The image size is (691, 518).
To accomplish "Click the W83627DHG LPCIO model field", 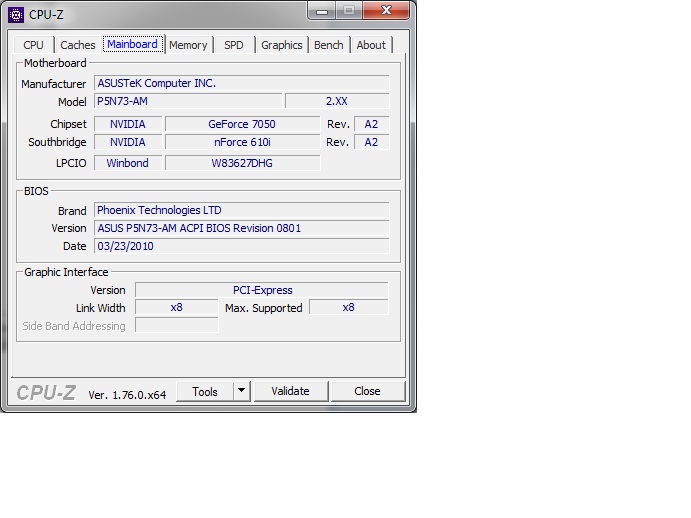I will (x=242, y=163).
